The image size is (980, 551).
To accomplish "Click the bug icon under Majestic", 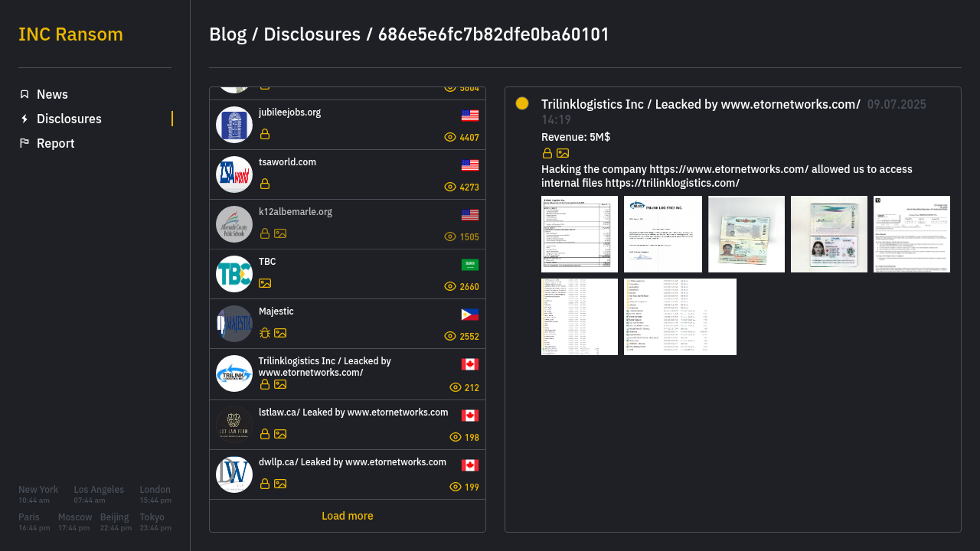I will tap(265, 333).
